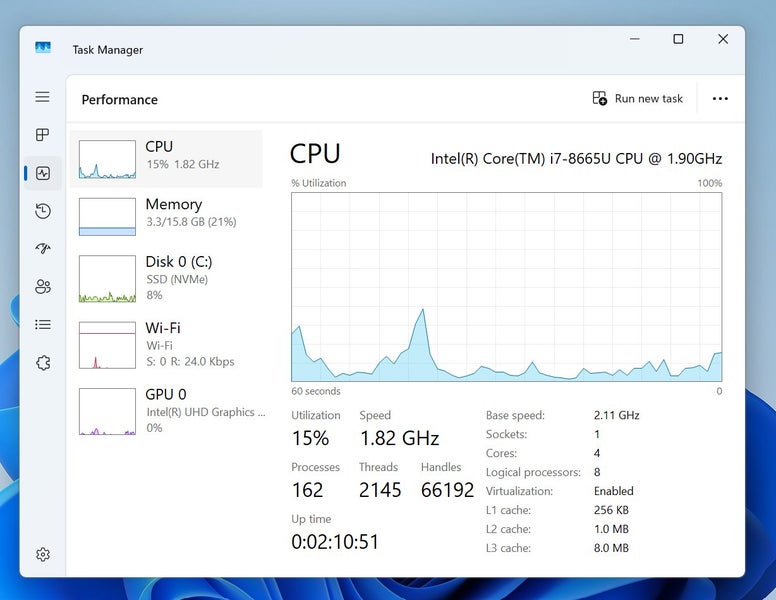Select the GPU 0 performance item
The width and height of the screenshot is (776, 600).
tap(166, 411)
